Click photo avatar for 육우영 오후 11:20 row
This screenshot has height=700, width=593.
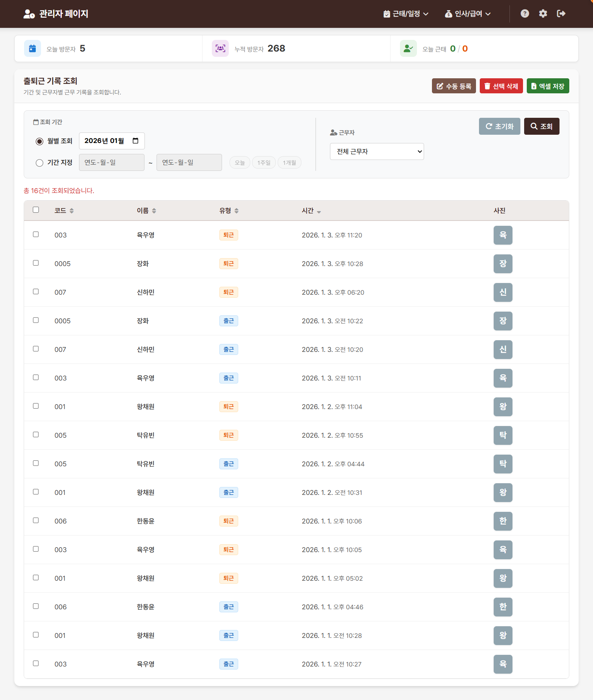click(503, 235)
